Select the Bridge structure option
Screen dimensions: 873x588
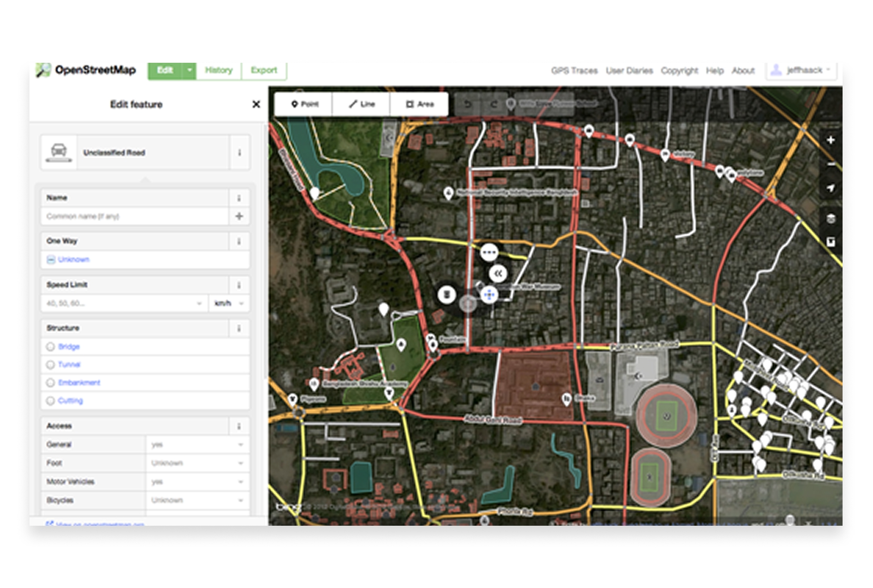pos(69,346)
